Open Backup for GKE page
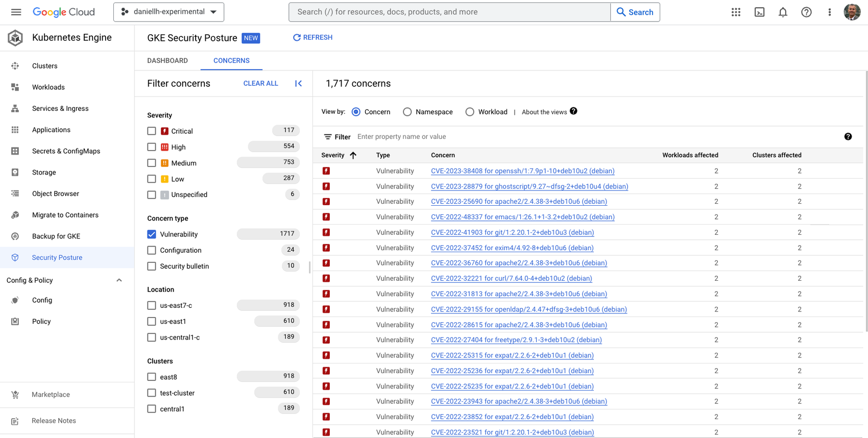Viewport: 868px width, 438px height. [56, 236]
